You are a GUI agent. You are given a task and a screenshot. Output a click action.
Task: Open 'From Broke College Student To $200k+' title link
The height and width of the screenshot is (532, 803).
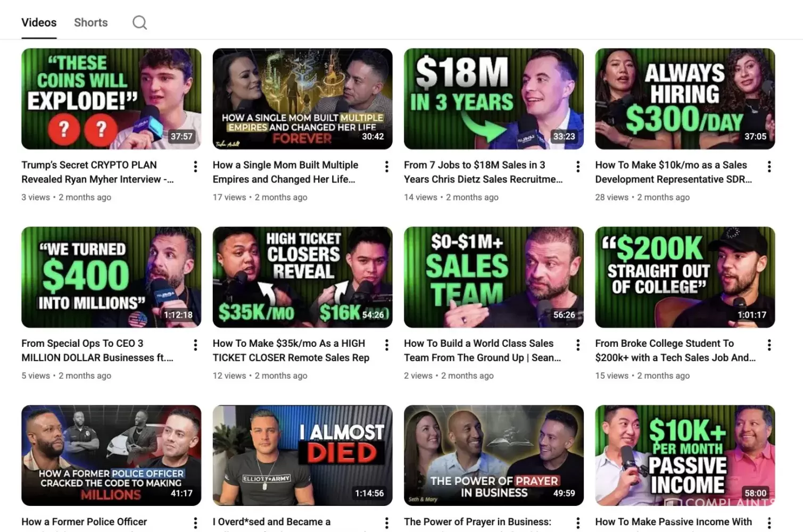(675, 350)
